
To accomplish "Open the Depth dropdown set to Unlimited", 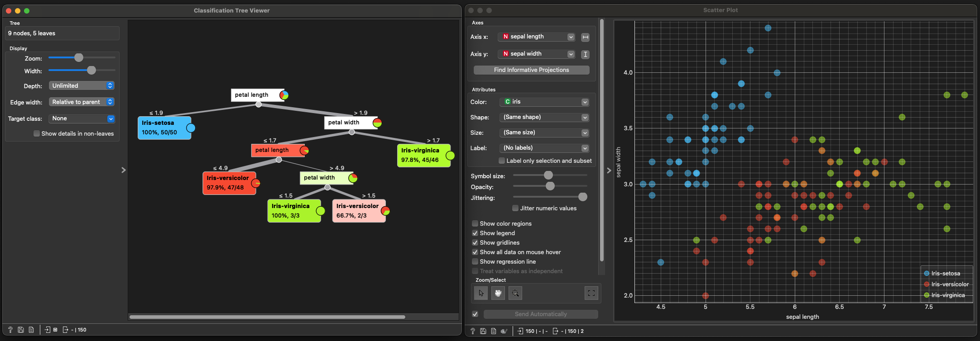I will [x=82, y=85].
